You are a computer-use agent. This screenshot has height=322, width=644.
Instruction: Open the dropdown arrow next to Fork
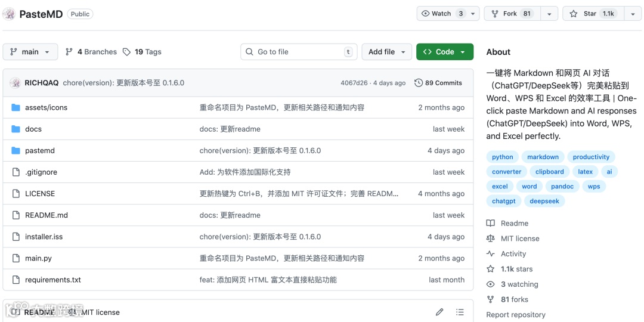pyautogui.click(x=549, y=14)
